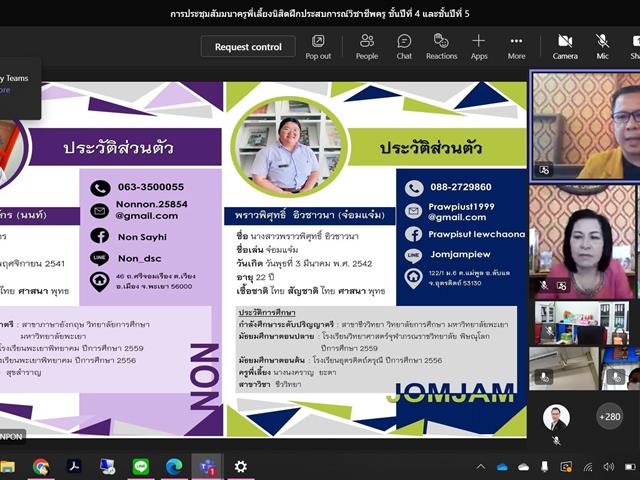Open the meeting Chat

tap(404, 47)
